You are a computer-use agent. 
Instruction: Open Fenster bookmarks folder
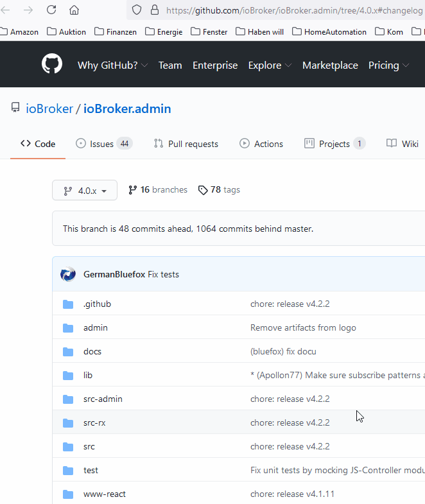(209, 32)
